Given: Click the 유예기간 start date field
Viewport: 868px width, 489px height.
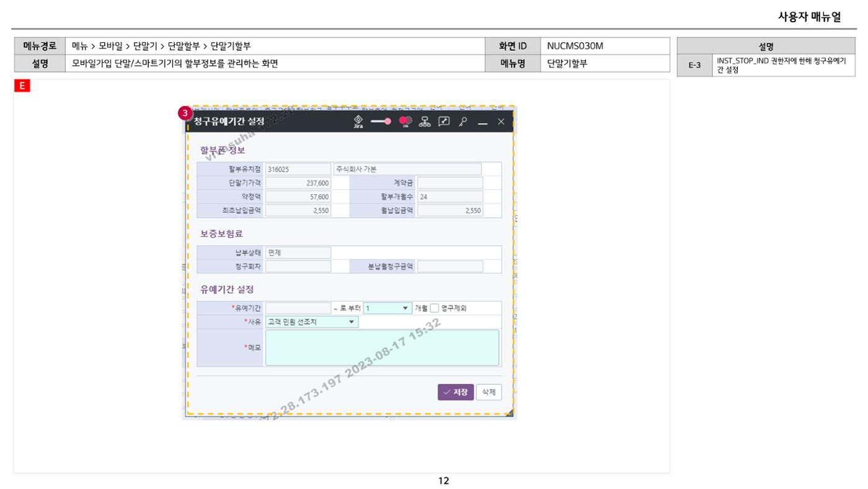Looking at the screenshot, I should tap(298, 308).
